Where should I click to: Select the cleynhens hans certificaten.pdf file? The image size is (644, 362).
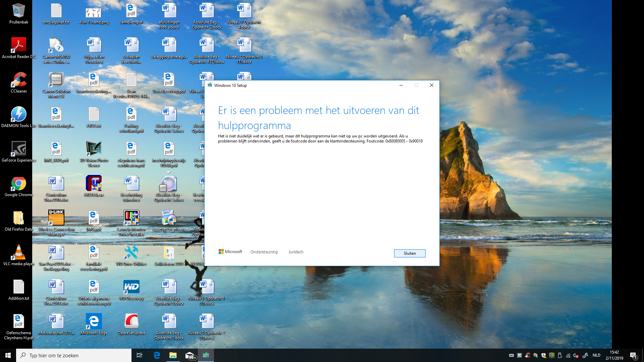(x=131, y=154)
